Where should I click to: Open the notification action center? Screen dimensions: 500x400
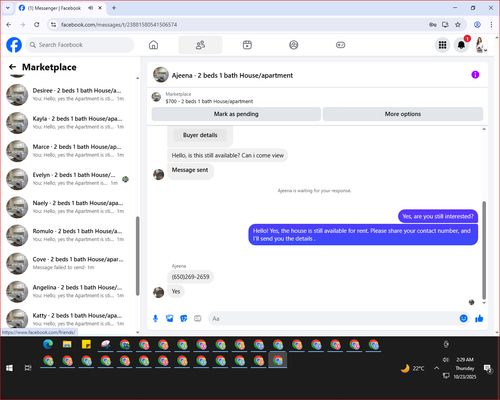coord(488,368)
